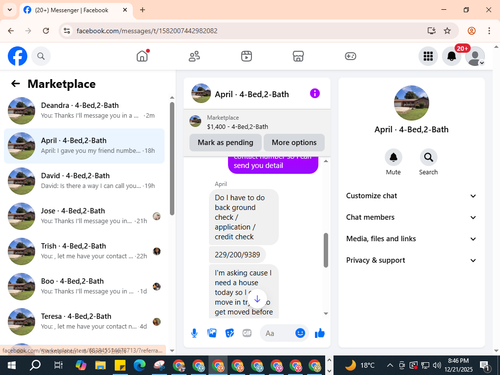Open Microsoft Edge from the taskbar
Viewport: 500px width, 375px height.
coord(139,365)
